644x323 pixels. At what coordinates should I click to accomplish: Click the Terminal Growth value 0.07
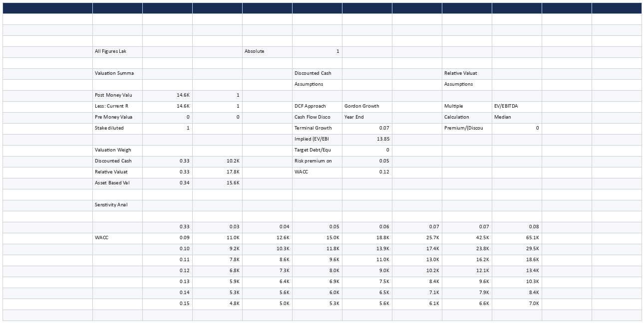coord(367,128)
